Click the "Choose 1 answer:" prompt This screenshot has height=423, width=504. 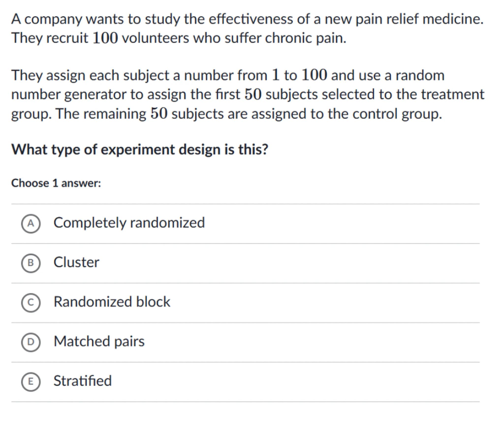pyautogui.click(x=56, y=183)
